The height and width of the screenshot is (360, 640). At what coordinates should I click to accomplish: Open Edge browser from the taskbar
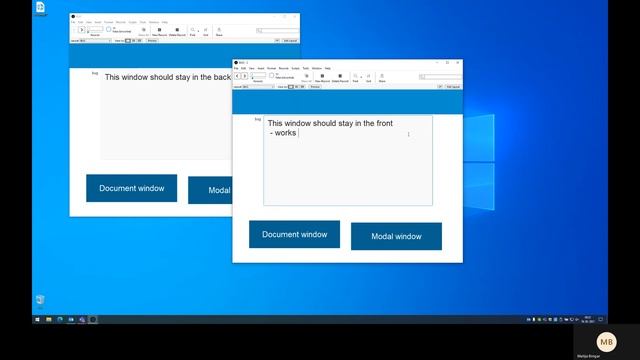point(60,320)
